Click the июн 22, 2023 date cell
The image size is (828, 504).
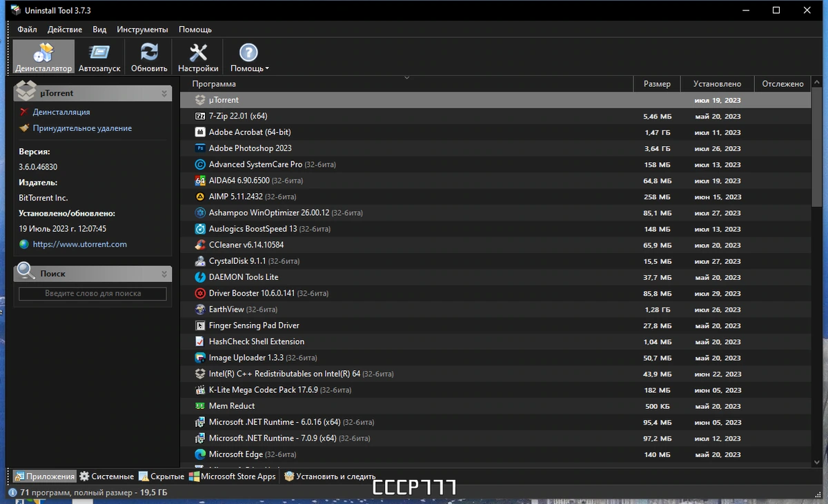click(x=718, y=374)
